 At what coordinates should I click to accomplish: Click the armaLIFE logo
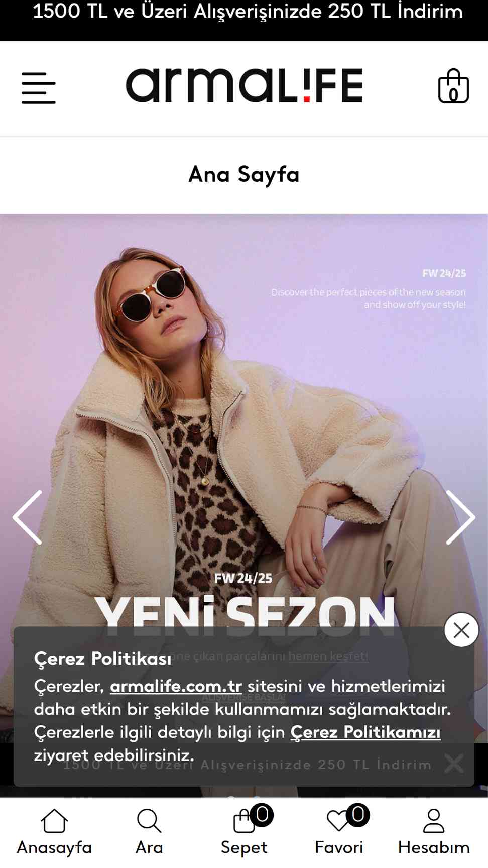click(244, 85)
